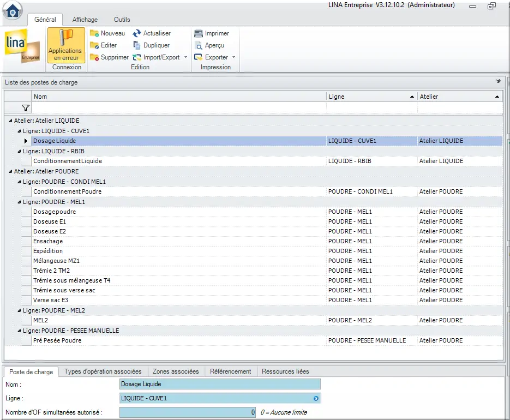
Task: Click the Nombre d'OF simultanées field
Action: 188,412
